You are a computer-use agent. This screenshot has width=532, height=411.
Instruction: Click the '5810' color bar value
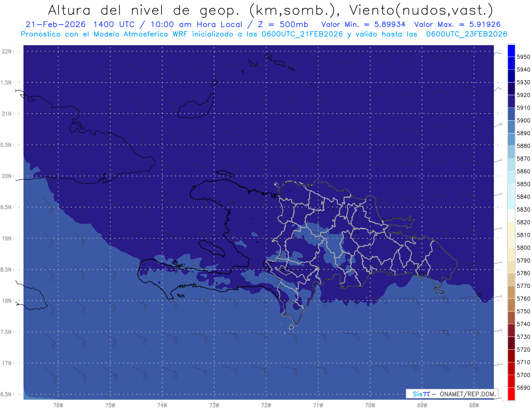tap(524, 235)
